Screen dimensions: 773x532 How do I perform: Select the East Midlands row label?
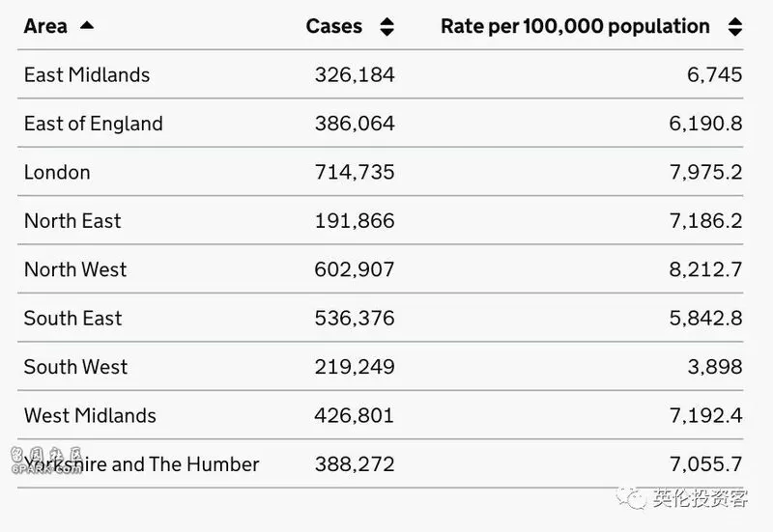click(x=87, y=75)
